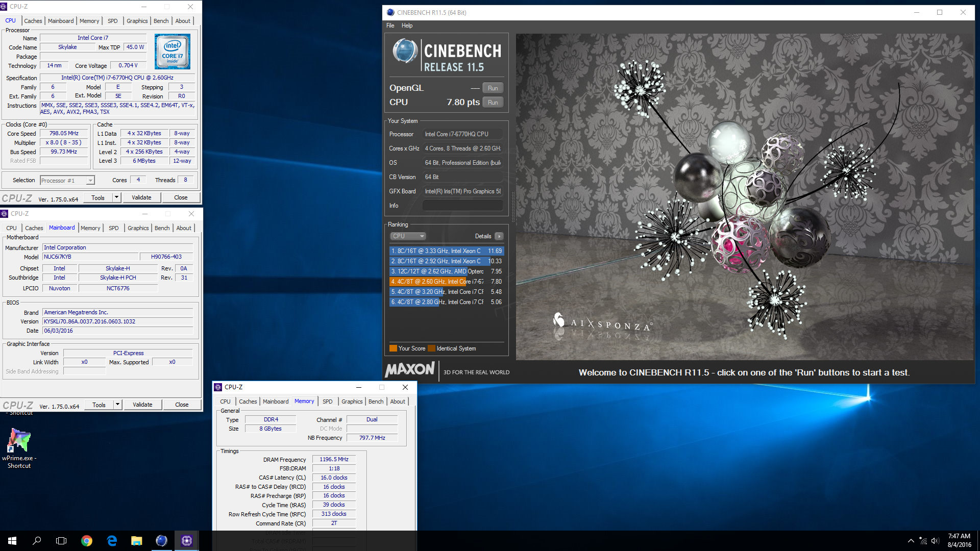This screenshot has width=980, height=551.
Task: Open Tools dropdown arrow in Mainboard window
Action: pyautogui.click(x=117, y=405)
